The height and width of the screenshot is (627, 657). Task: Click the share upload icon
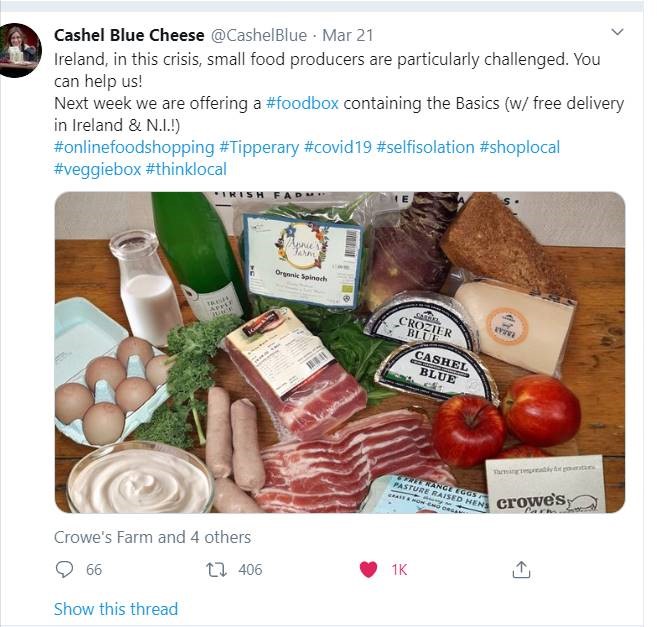[x=521, y=569]
